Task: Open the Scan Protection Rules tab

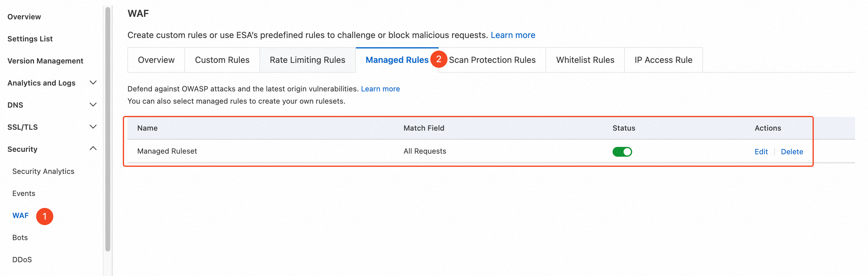Action: (492, 60)
